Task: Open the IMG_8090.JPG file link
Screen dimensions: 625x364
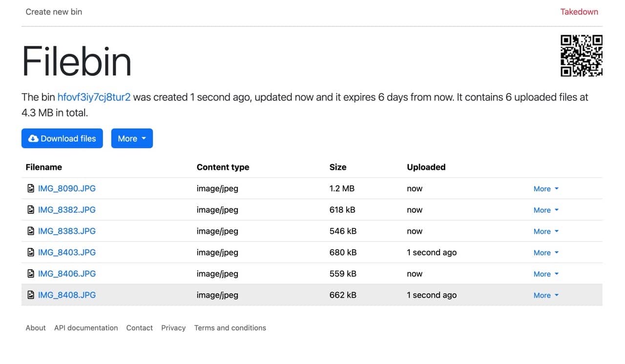Action: click(x=67, y=188)
